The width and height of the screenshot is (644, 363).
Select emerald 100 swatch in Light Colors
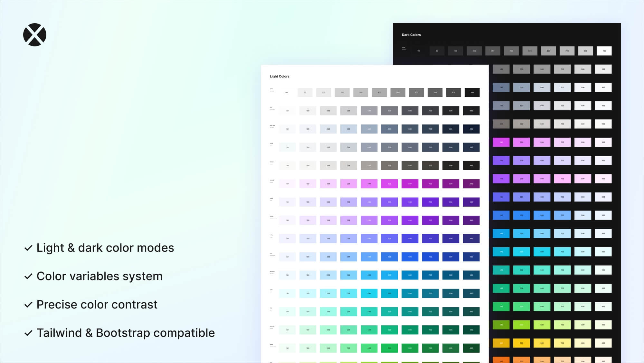tap(308, 330)
